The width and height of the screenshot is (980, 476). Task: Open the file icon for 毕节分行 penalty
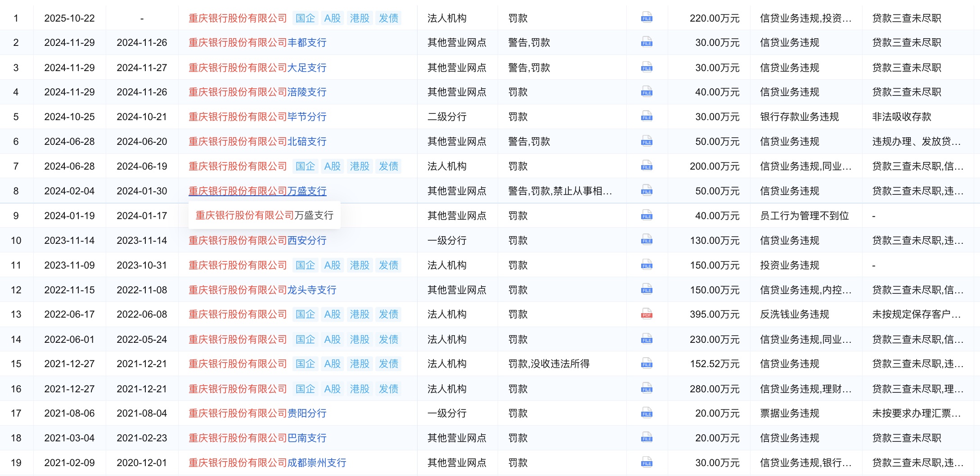647,117
